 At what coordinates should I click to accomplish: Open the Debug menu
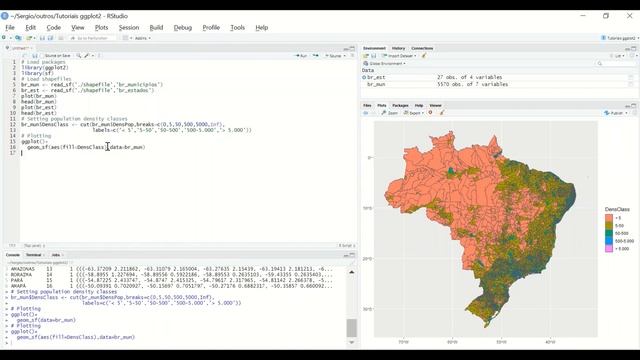tap(182, 28)
